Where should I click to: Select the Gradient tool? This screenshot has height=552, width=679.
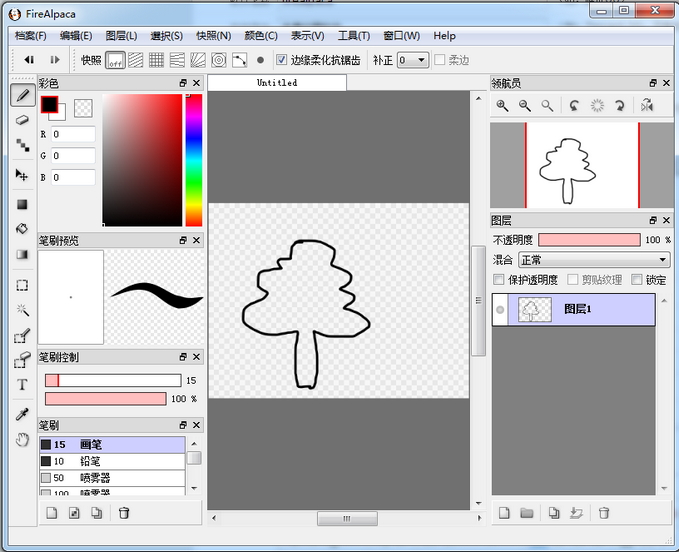pos(22,254)
